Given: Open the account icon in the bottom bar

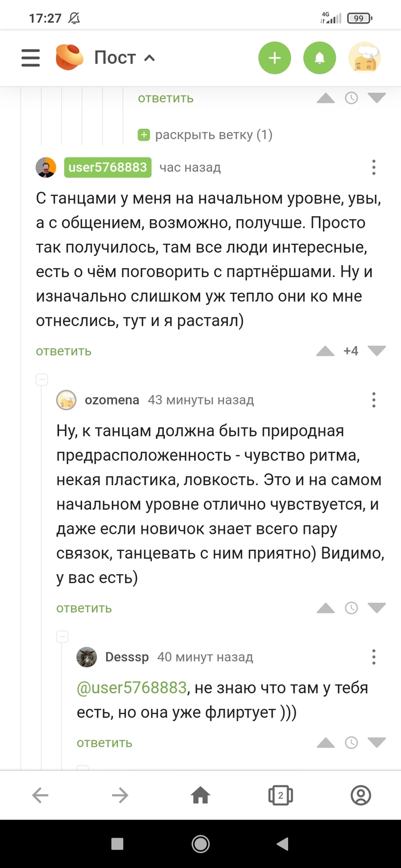Looking at the screenshot, I should [x=360, y=795].
